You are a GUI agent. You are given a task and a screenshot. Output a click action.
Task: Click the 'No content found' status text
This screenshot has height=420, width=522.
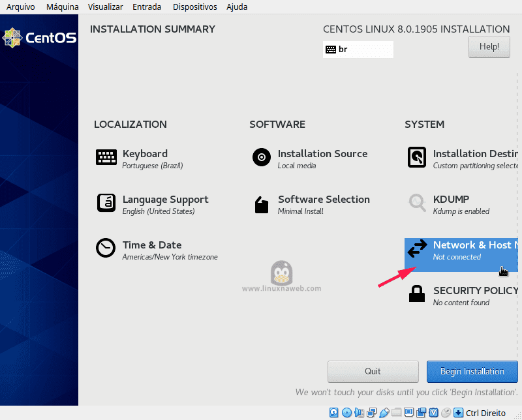(461, 302)
